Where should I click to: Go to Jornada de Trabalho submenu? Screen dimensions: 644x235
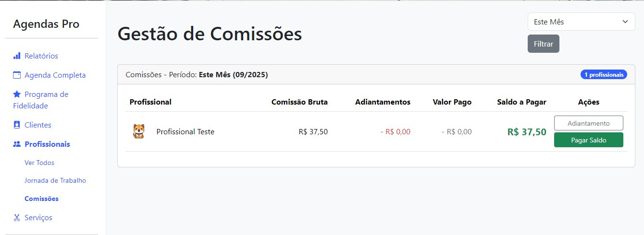[55, 181]
